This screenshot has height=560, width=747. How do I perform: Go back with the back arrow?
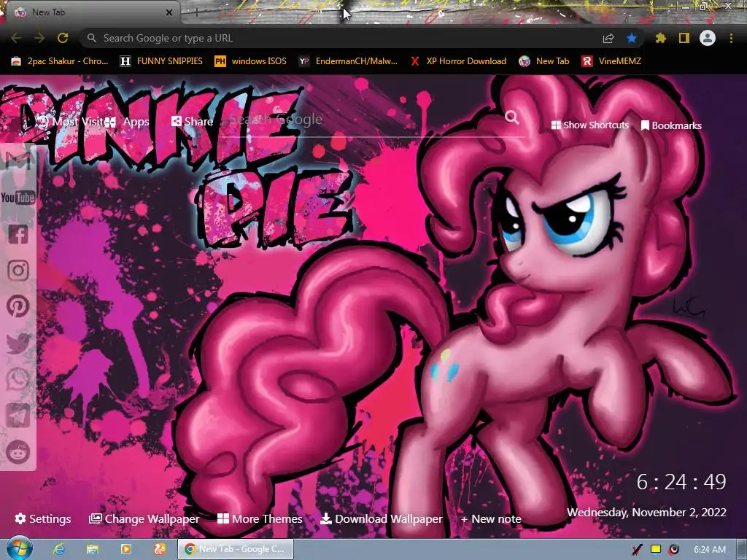[x=16, y=38]
